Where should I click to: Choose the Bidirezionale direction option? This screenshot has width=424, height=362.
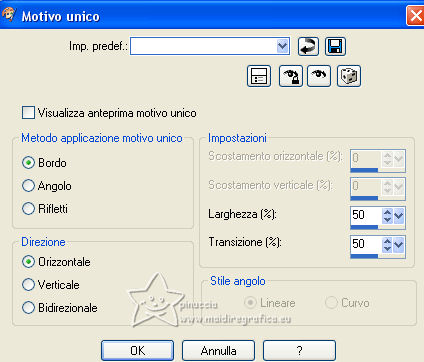(28, 308)
